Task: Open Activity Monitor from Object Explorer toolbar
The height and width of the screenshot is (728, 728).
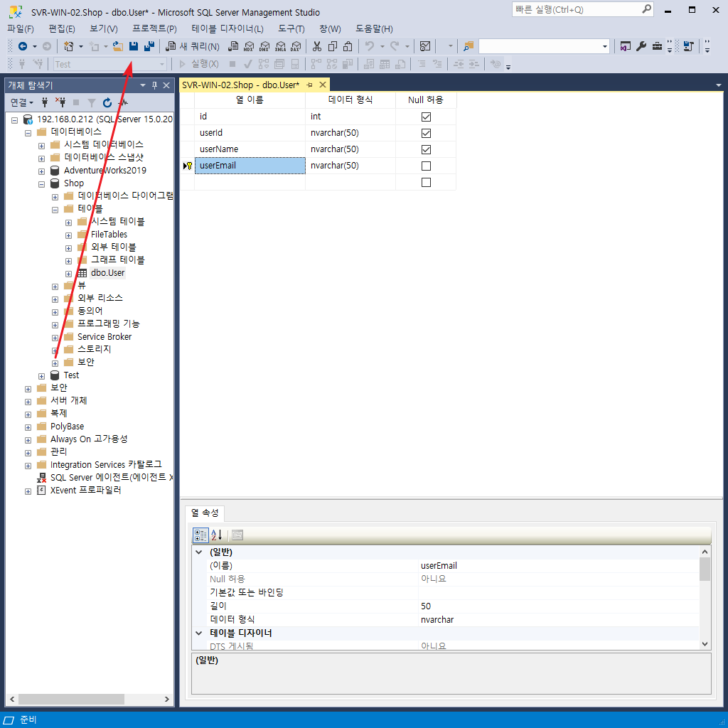Action: (x=123, y=102)
